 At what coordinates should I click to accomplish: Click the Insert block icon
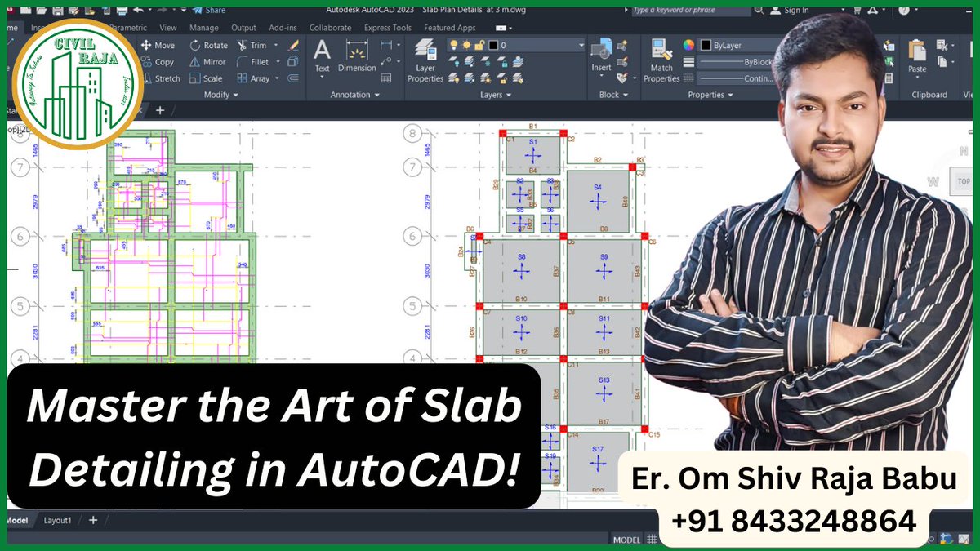(x=602, y=49)
